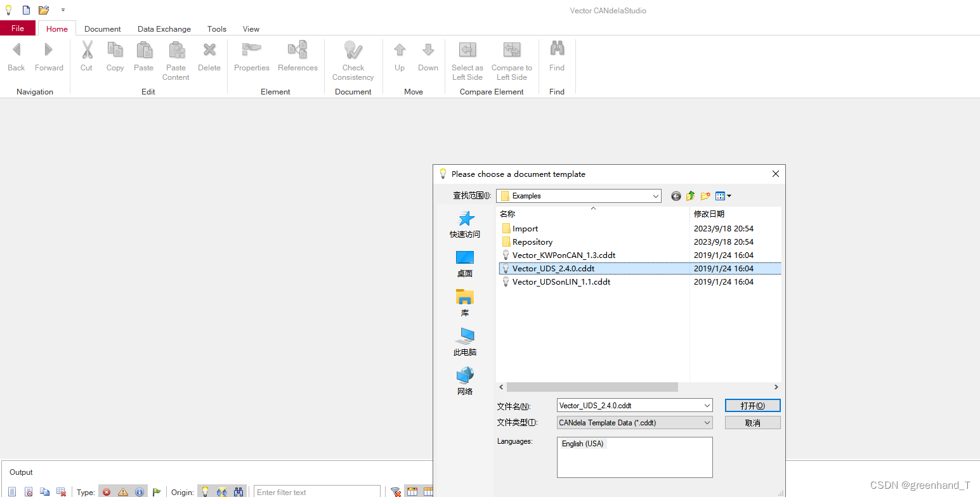
Task: Switch to the Tools ribbon tab
Action: point(217,29)
